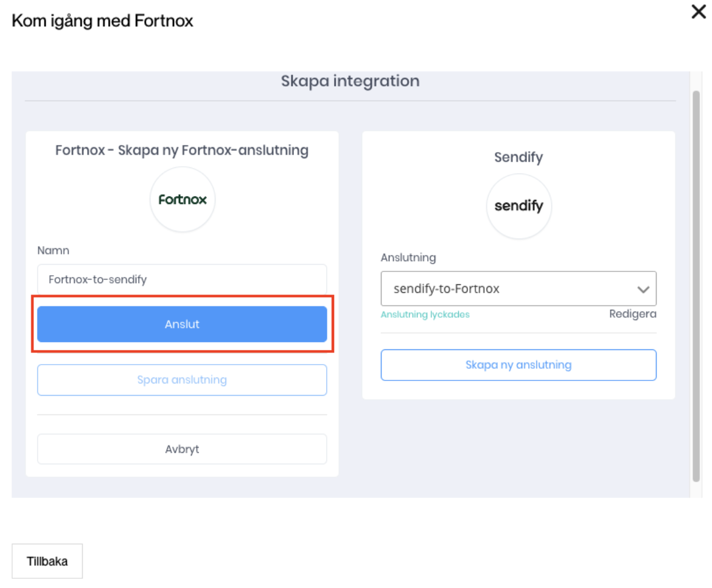Click the Spara anslutning button
This screenshot has width=712, height=588.
pyautogui.click(x=182, y=380)
